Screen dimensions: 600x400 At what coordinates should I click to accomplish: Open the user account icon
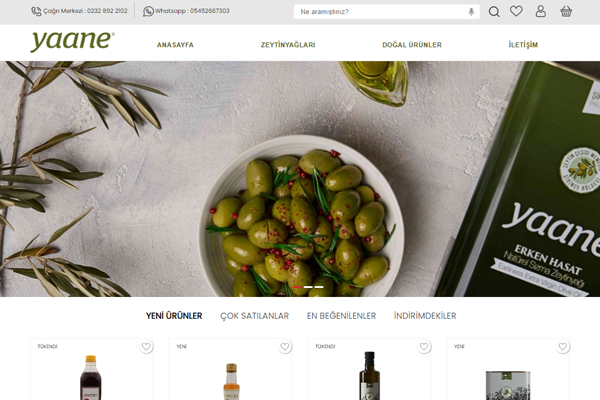[x=541, y=11]
